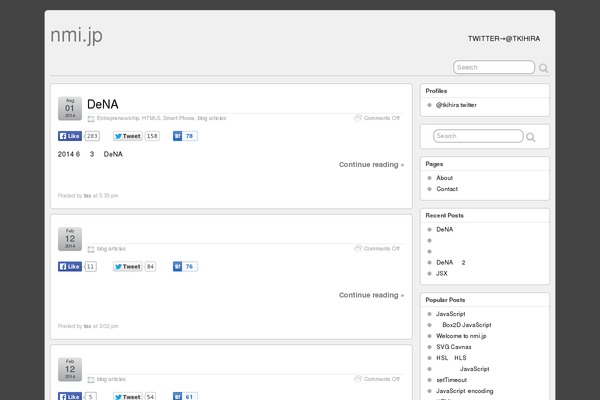600x400 pixels.
Task: Click the nmi.jp site title
Action: 77,36
